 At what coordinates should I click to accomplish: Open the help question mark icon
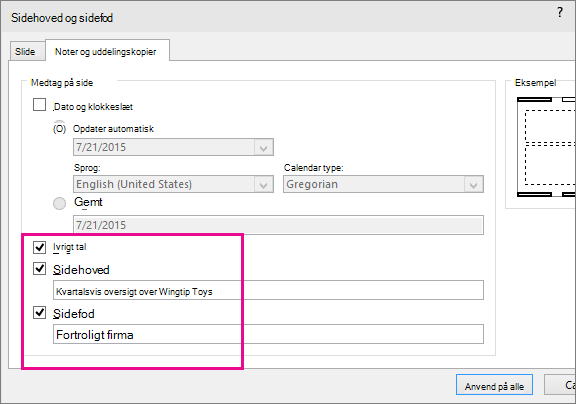click(x=559, y=12)
